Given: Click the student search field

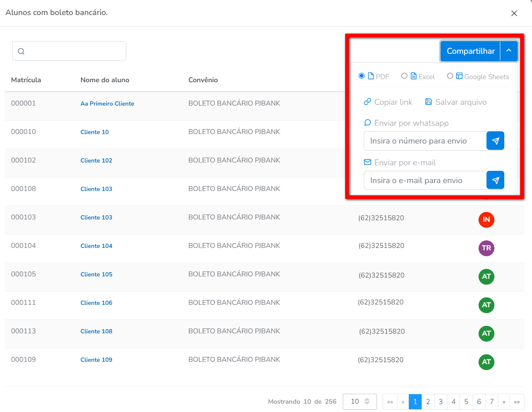Looking at the screenshot, I should click(x=69, y=51).
